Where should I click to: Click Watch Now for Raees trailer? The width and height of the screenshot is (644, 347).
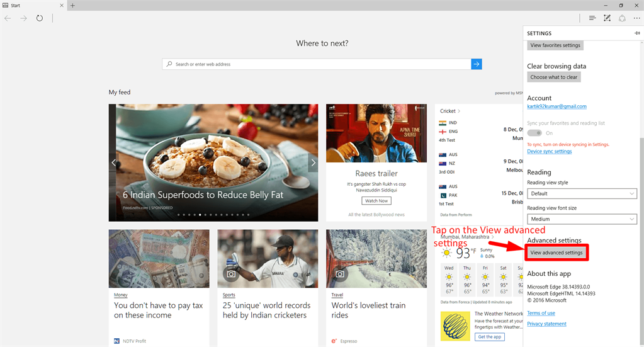point(376,201)
